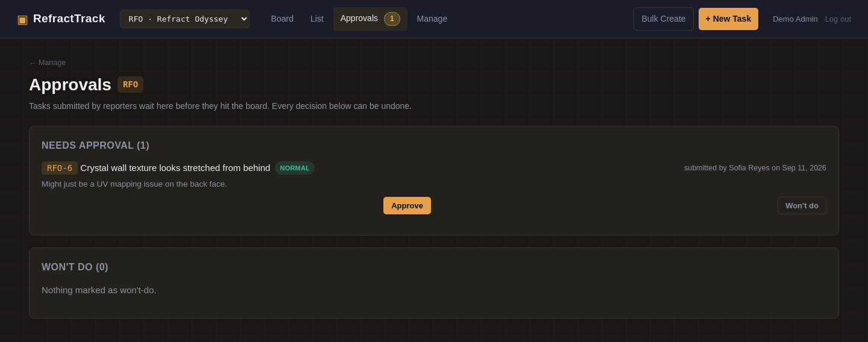868x342 pixels.
Task: Open the Approvals tab
Action: pos(370,19)
